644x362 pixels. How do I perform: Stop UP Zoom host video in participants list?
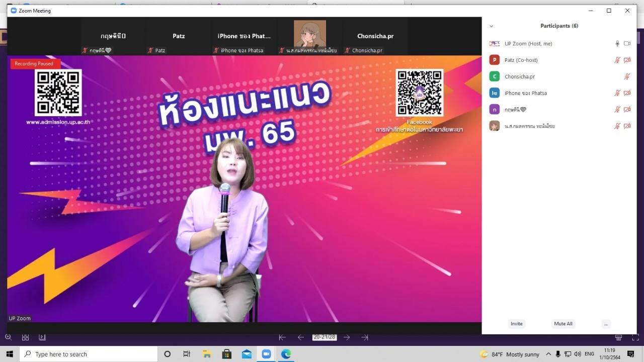click(627, 44)
